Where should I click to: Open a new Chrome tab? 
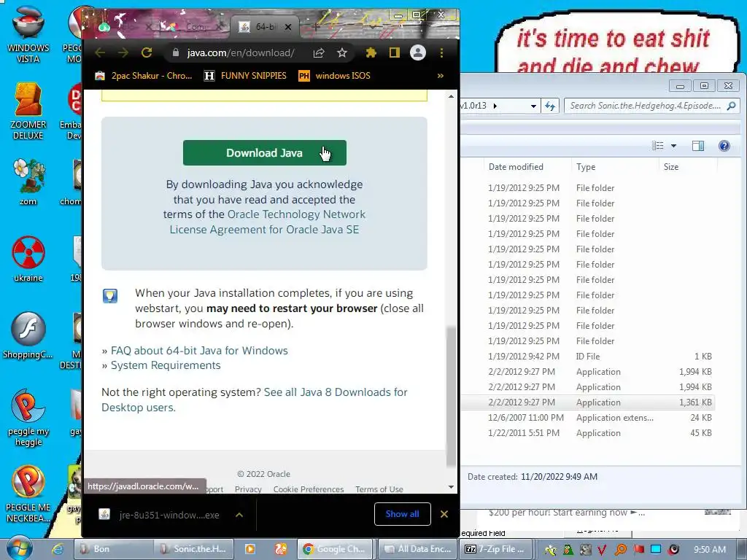pos(316,27)
